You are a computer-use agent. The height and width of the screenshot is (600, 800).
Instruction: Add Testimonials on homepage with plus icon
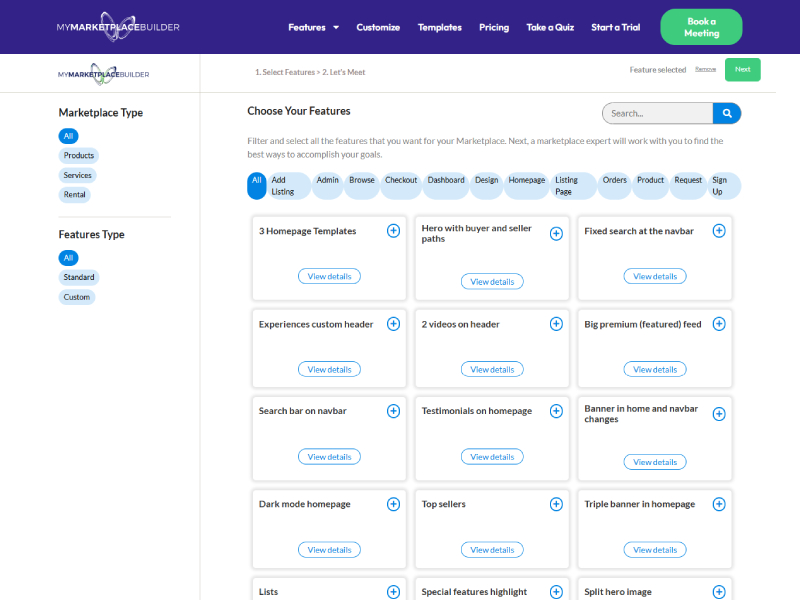pos(556,411)
